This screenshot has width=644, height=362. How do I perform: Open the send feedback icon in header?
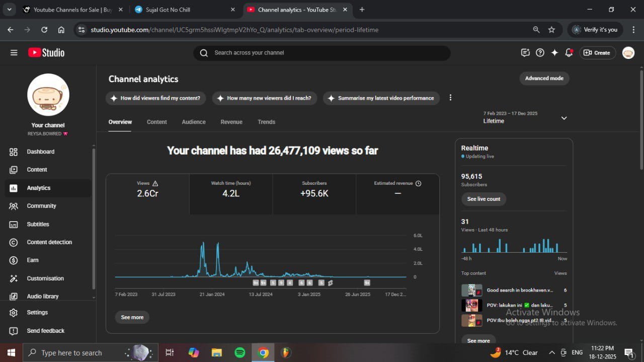525,53
